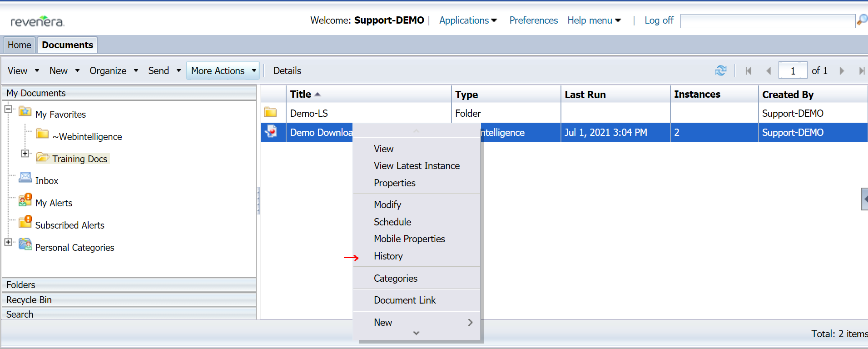This screenshot has height=349, width=868.
Task: Click the Revenera logo
Action: point(37,21)
